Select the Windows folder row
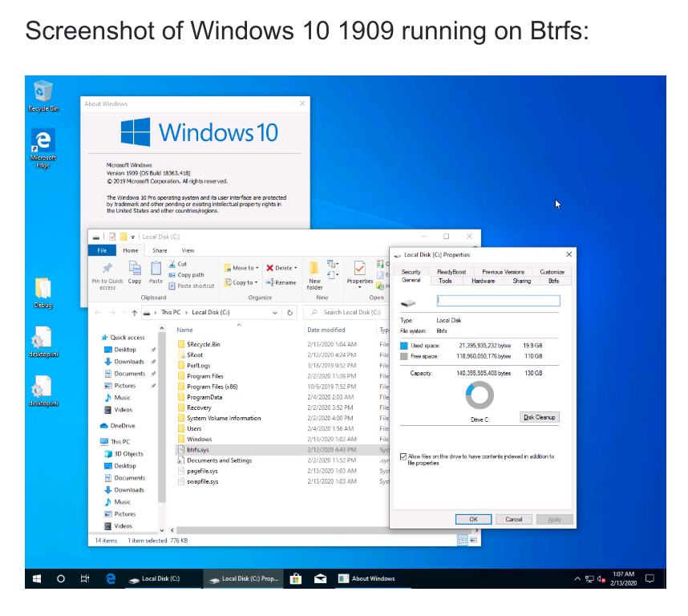The height and width of the screenshot is (616, 688). pos(281,440)
